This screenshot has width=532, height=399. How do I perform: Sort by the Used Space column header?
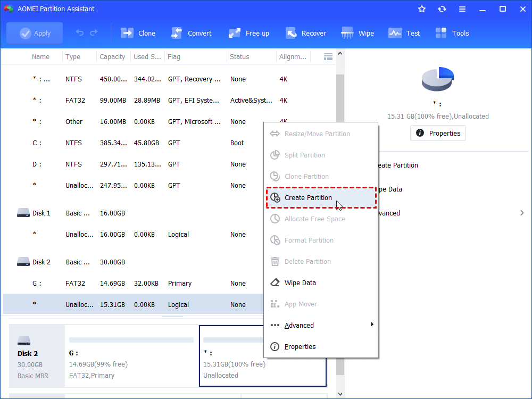(x=147, y=57)
